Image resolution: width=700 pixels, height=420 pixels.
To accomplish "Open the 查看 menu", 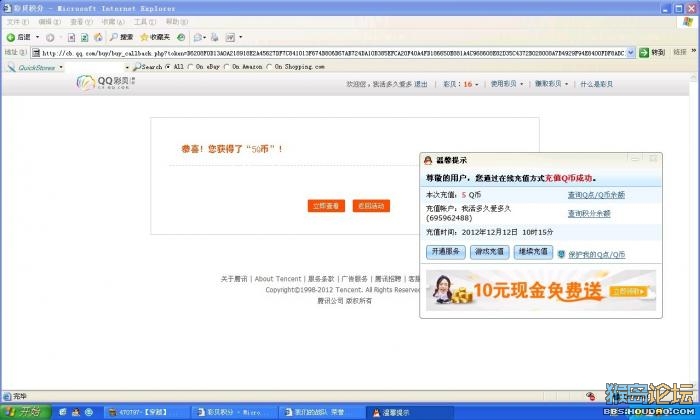I will tap(81, 21).
